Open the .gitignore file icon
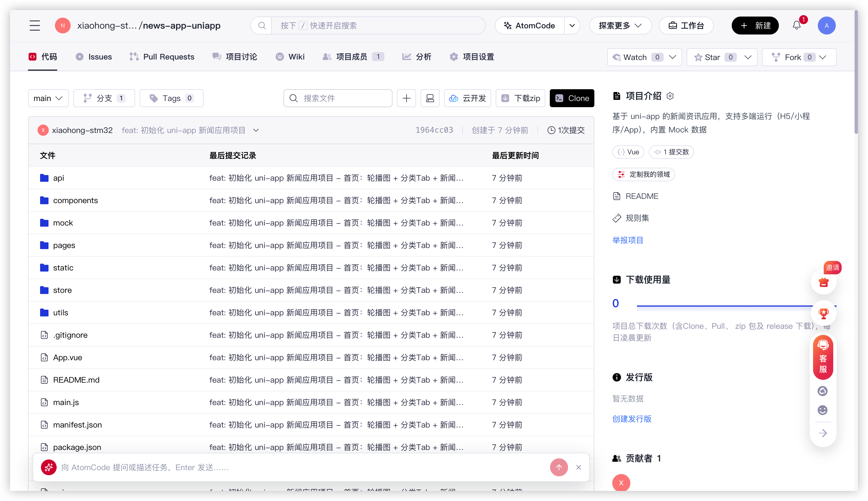 [44, 335]
